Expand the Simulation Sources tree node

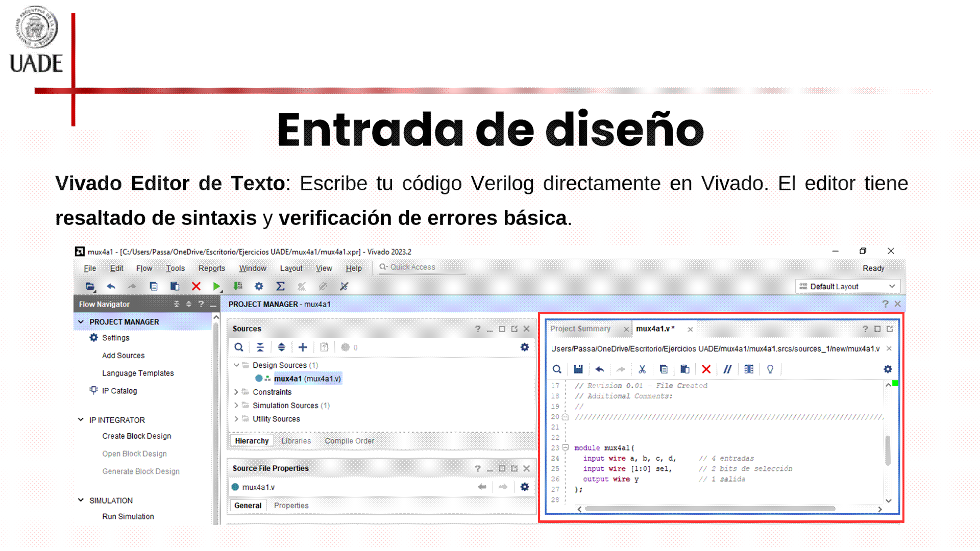(236, 406)
